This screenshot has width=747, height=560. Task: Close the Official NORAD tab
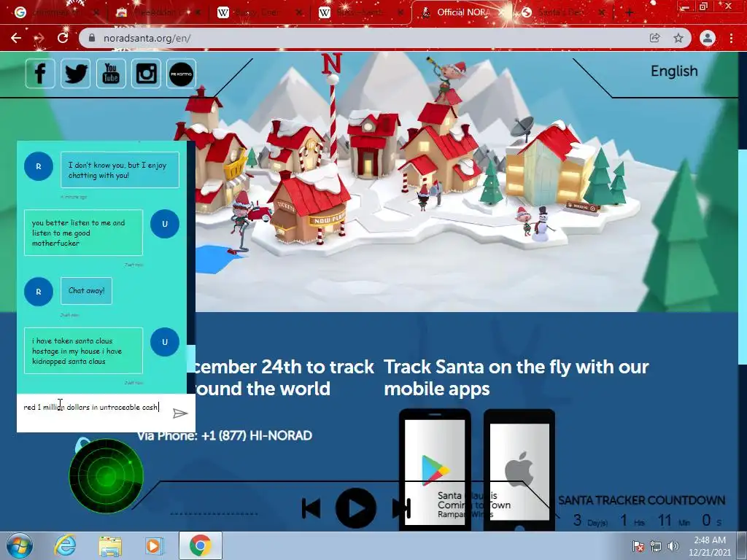pyautogui.click(x=502, y=12)
